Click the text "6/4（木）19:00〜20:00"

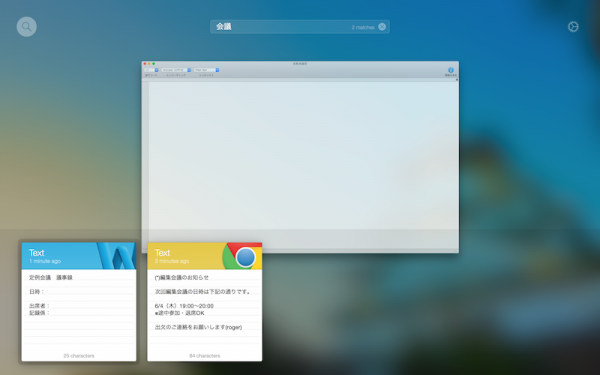[184, 306]
